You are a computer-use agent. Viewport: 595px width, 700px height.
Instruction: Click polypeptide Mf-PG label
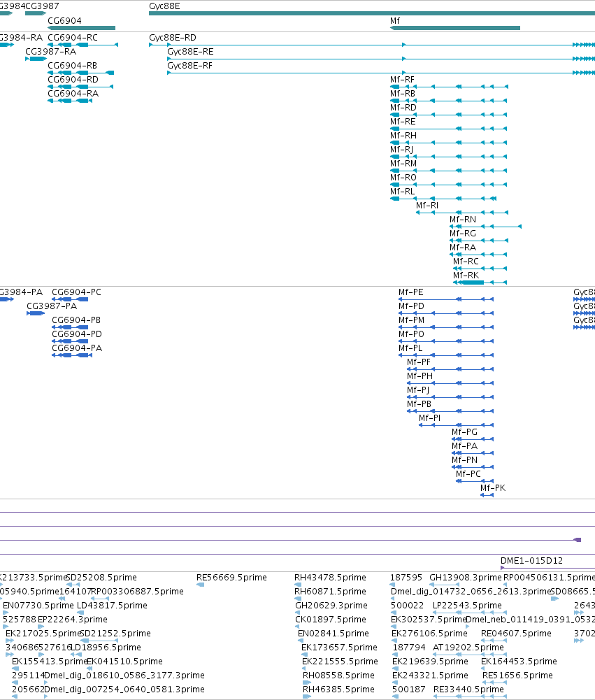464,431
